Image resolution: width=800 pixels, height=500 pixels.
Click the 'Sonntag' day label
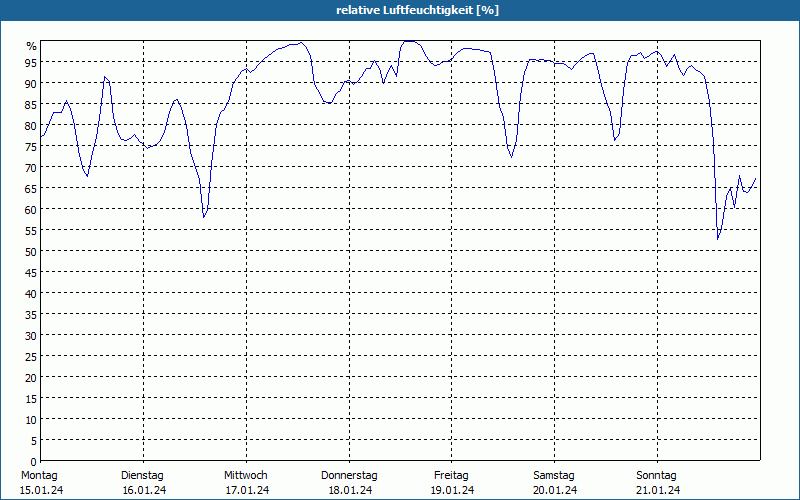point(657,475)
